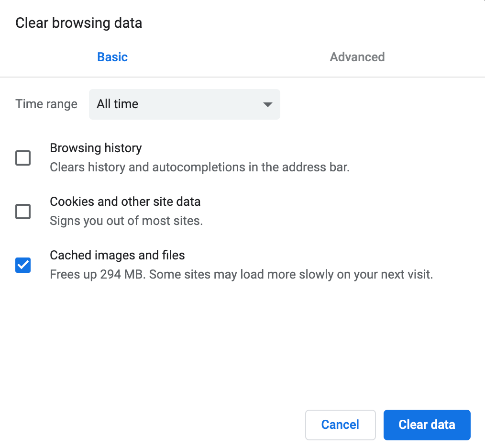Switch to the Basic tab
Viewport: 485px width, 448px height.
[112, 57]
